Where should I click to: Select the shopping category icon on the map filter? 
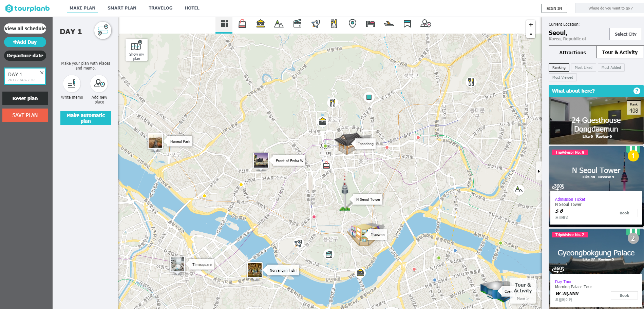coord(242,24)
